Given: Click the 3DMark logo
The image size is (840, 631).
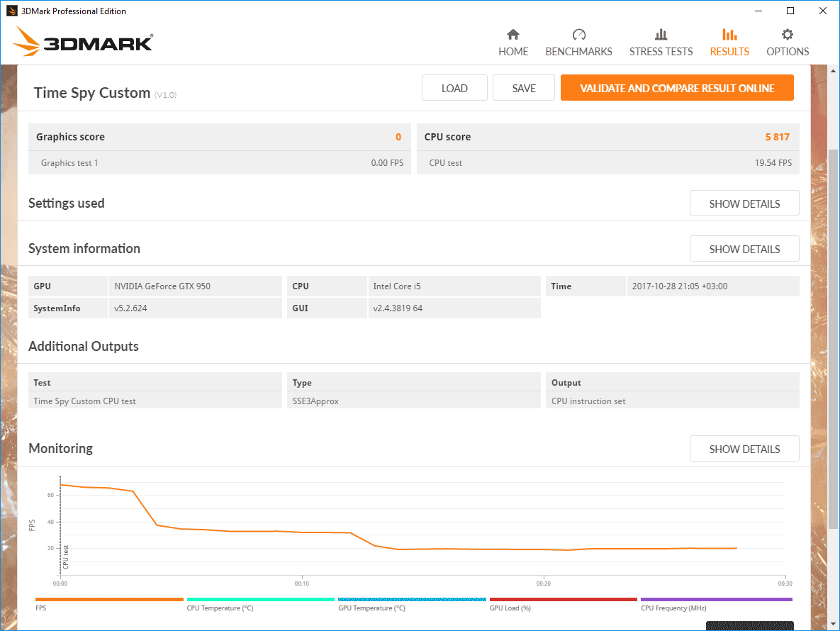Looking at the screenshot, I should [x=82, y=41].
